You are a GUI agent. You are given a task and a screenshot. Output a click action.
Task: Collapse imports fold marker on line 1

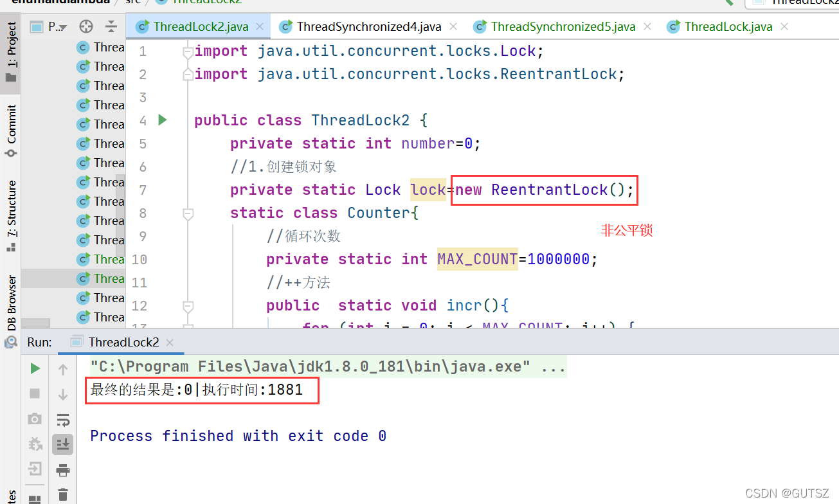tap(188, 51)
